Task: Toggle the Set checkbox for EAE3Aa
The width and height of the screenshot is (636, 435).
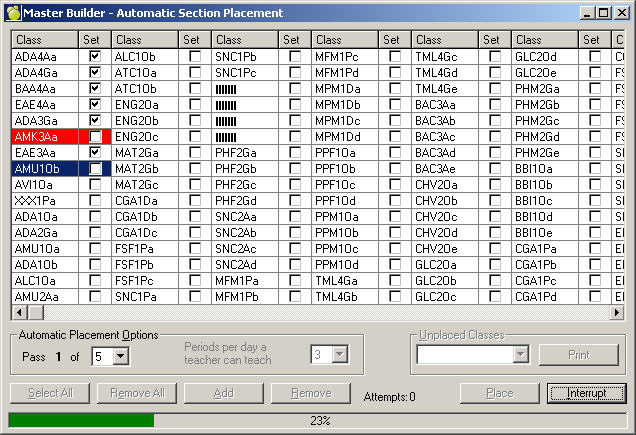Action: (95, 152)
